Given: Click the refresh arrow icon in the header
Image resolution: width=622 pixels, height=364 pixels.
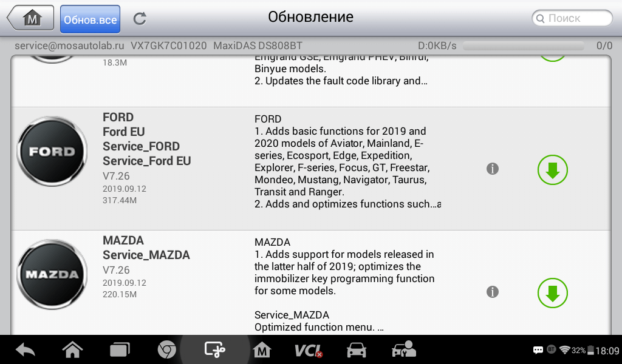Looking at the screenshot, I should (140, 18).
